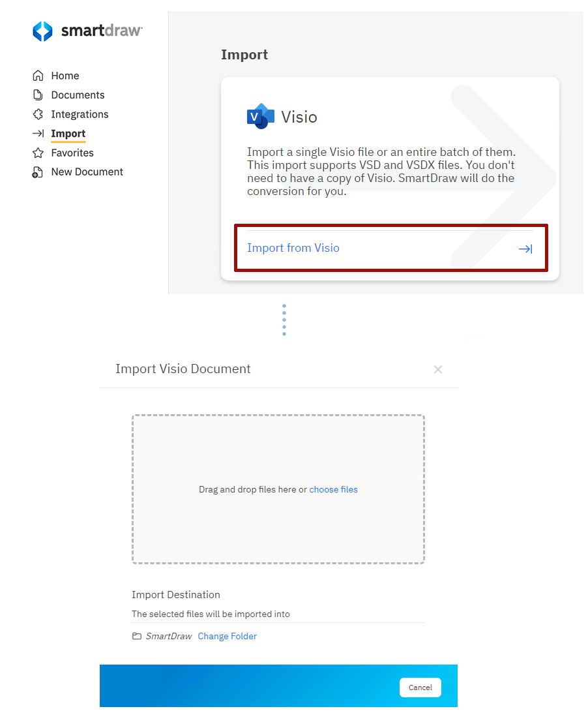Select the Import arrow icon
The height and width of the screenshot is (726, 588).
click(39, 134)
